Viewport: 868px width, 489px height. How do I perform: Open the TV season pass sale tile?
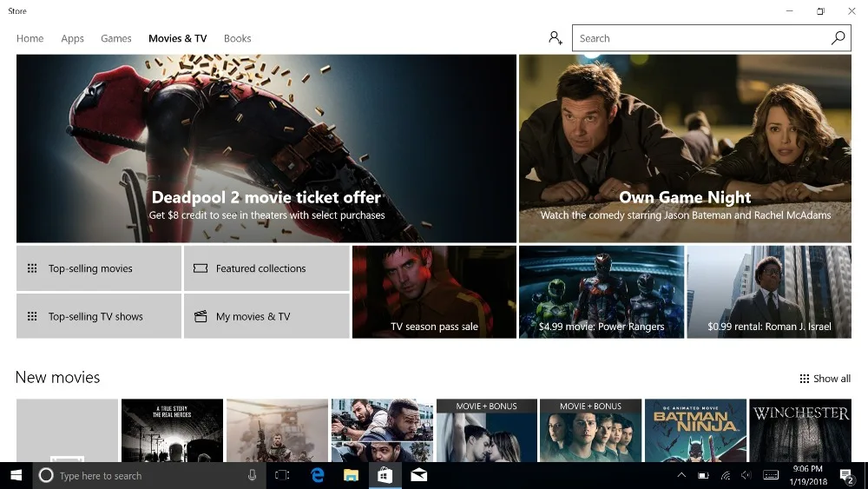click(435, 292)
